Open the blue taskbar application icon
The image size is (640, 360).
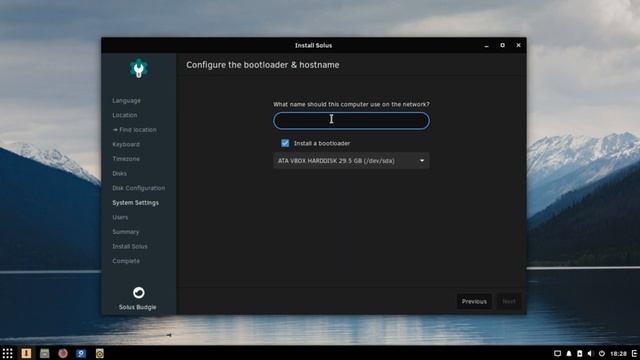click(x=81, y=353)
